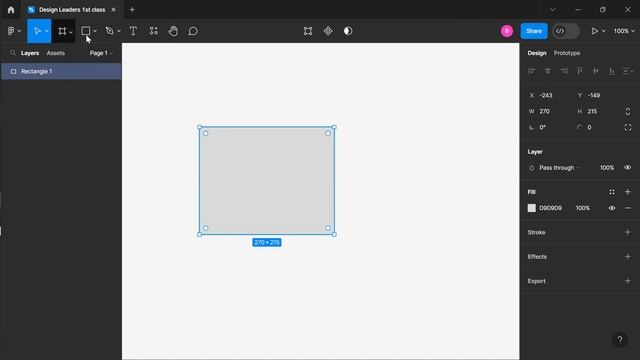Image resolution: width=640 pixels, height=360 pixels.
Task: Switch to the Prototype tab
Action: coord(567,53)
